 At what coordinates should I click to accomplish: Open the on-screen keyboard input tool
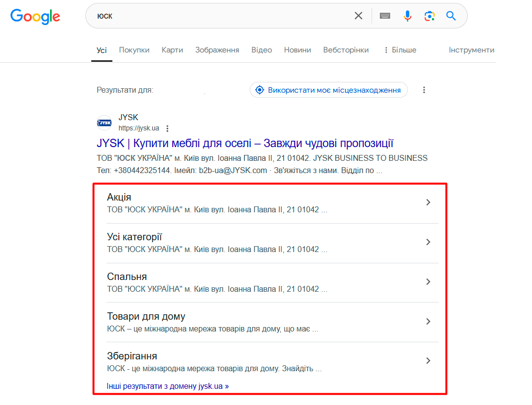[x=385, y=16]
